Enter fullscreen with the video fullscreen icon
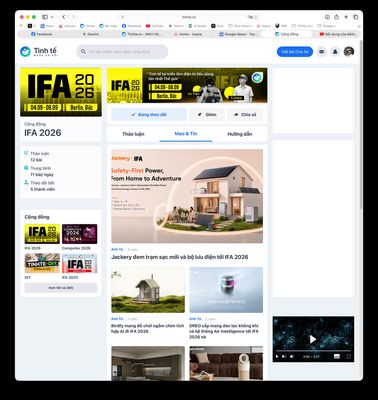Viewport: 378px width, 400px height. pyautogui.click(x=348, y=356)
